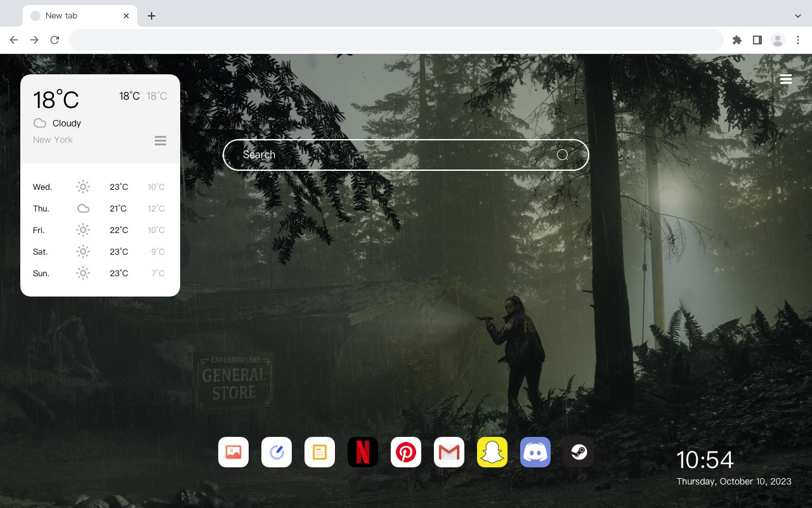The width and height of the screenshot is (812, 508).
Task: Open the yellow notes shortcut icon
Action: (x=320, y=452)
